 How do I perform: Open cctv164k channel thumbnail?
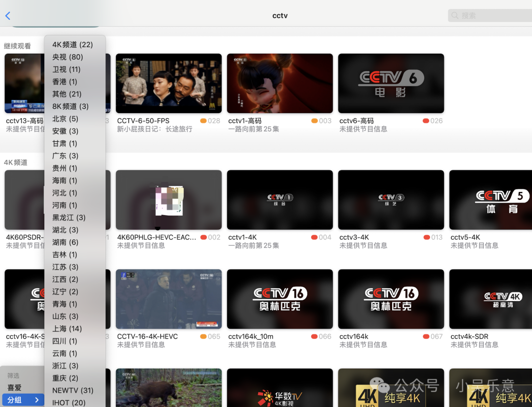[391, 299]
